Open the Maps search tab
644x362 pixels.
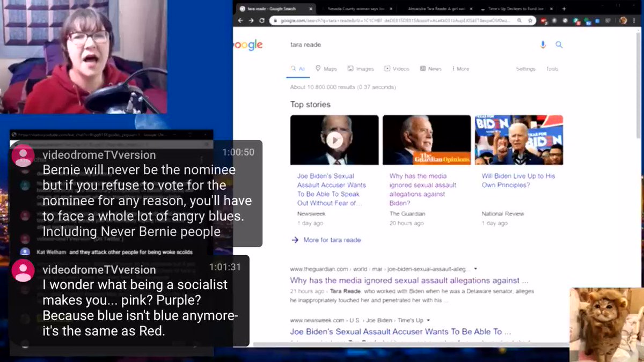click(326, 69)
